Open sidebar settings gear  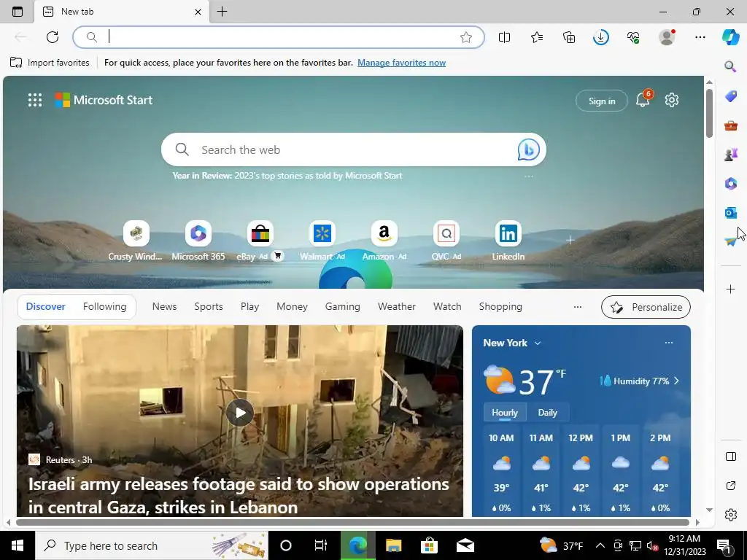tap(731, 515)
